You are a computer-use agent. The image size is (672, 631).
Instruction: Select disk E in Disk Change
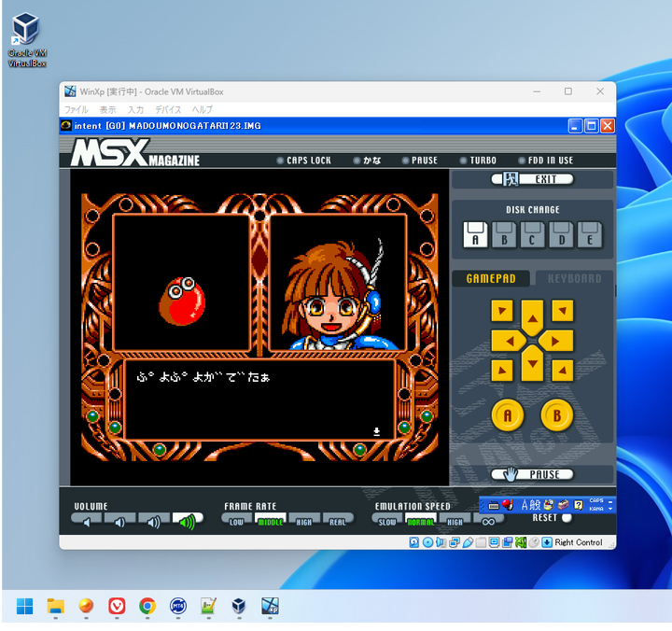(590, 234)
